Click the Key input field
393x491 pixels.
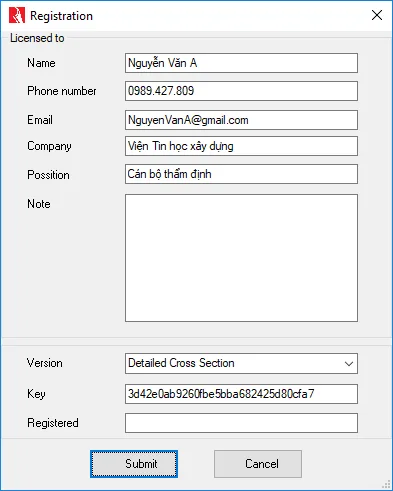tap(241, 394)
